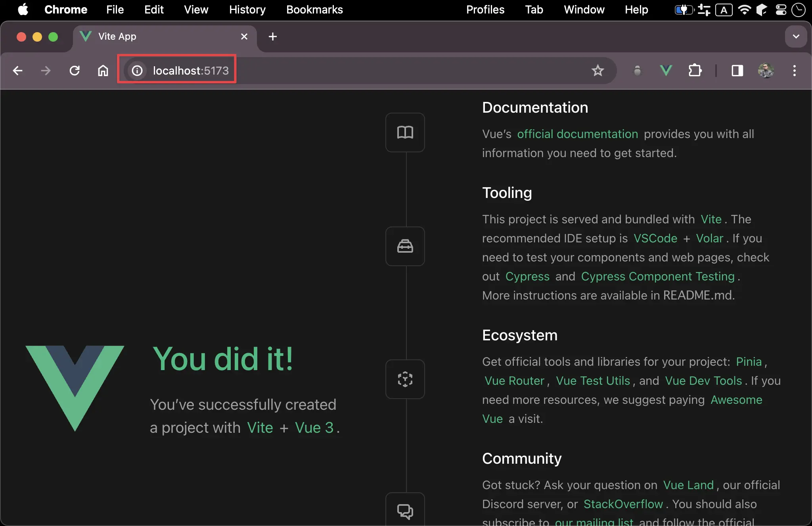
Task: Open the Awesome Vue link
Action: (736, 400)
